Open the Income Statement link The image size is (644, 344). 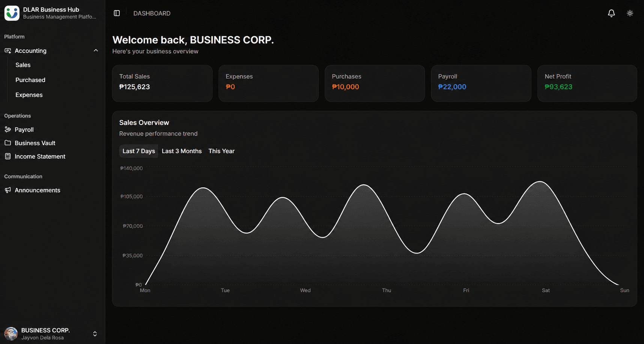coord(40,156)
